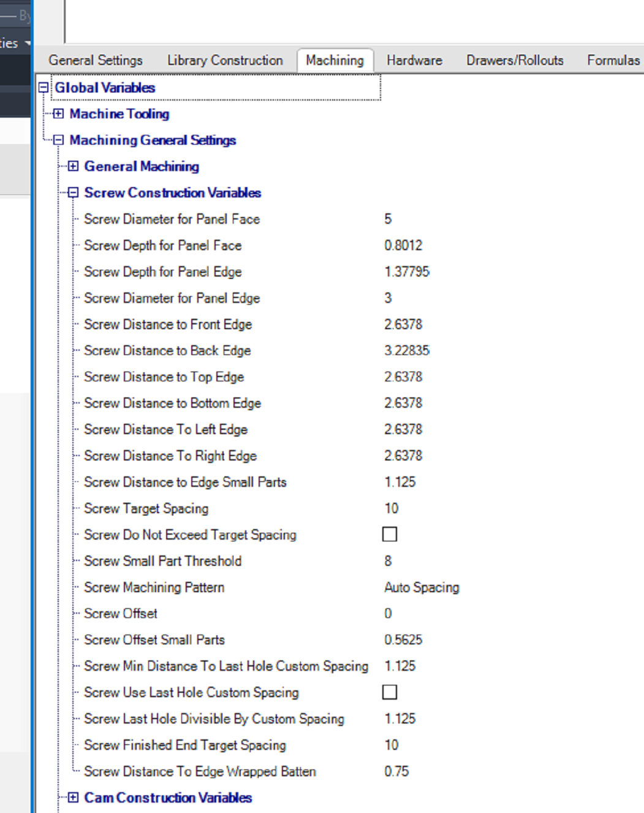
Task: Select the Machining tab
Action: (335, 60)
